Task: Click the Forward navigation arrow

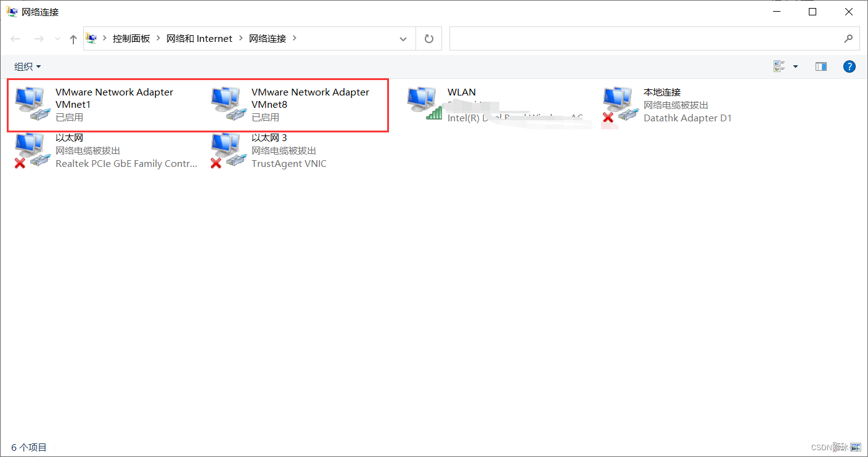Action: coord(39,39)
